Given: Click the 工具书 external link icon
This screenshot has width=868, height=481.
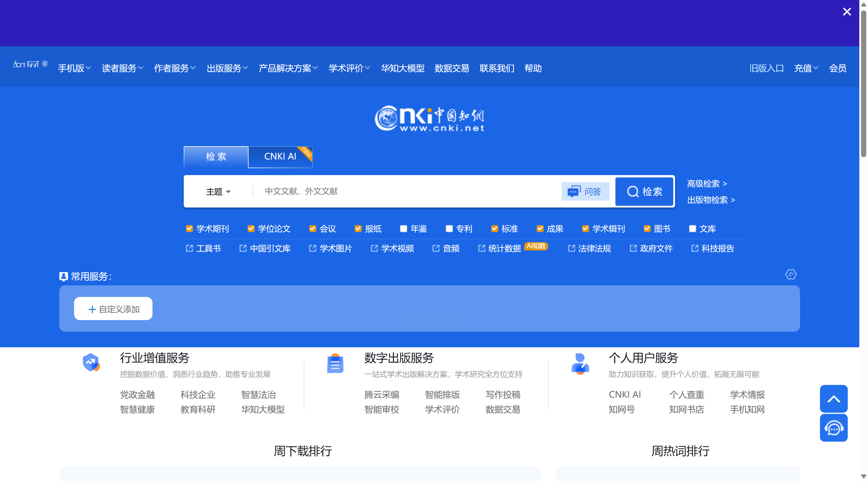Looking at the screenshot, I should (190, 248).
